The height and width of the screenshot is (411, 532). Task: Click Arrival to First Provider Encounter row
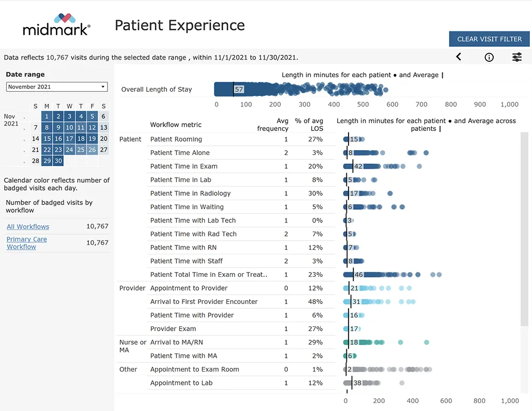tap(204, 302)
